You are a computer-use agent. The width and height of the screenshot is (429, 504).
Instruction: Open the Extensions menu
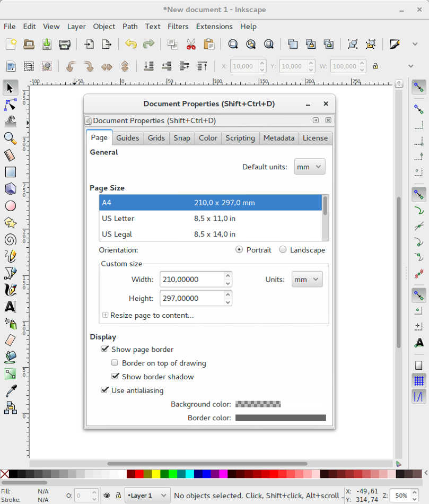click(214, 27)
